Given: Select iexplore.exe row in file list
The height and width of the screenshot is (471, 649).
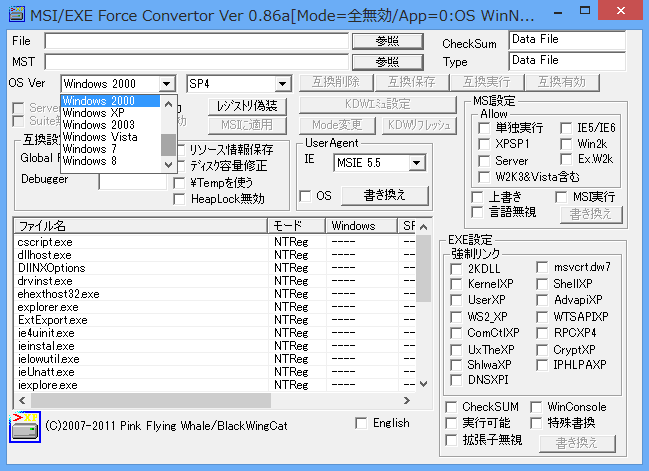Looking at the screenshot, I should pos(215,385).
